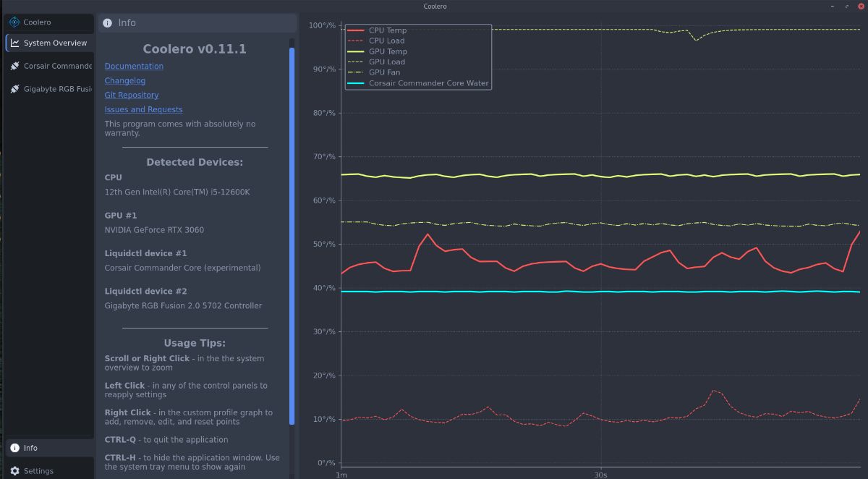Click the Detected Devices heading
This screenshot has height=479, width=868.
pos(195,162)
